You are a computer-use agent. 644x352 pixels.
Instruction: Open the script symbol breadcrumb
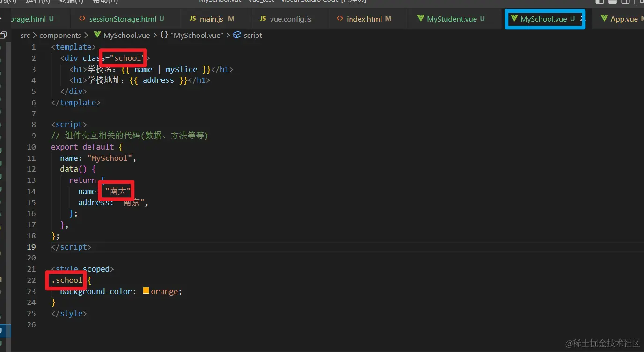[248, 35]
